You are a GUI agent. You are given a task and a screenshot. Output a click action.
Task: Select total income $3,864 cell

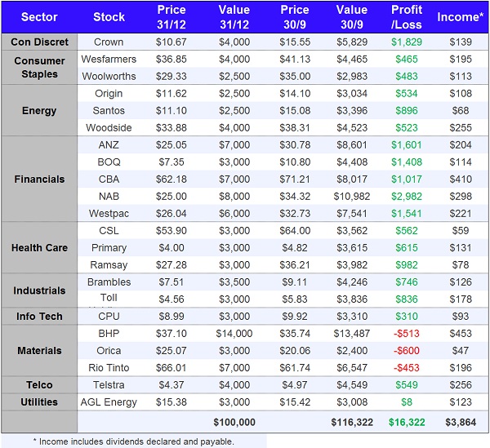tap(460, 422)
